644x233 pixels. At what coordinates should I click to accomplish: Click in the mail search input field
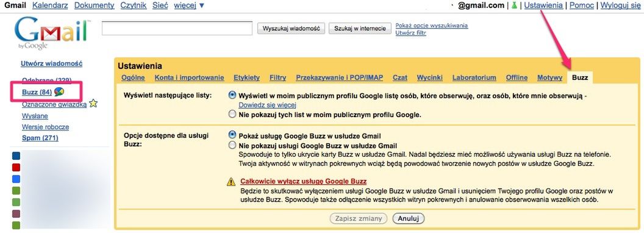(177, 28)
